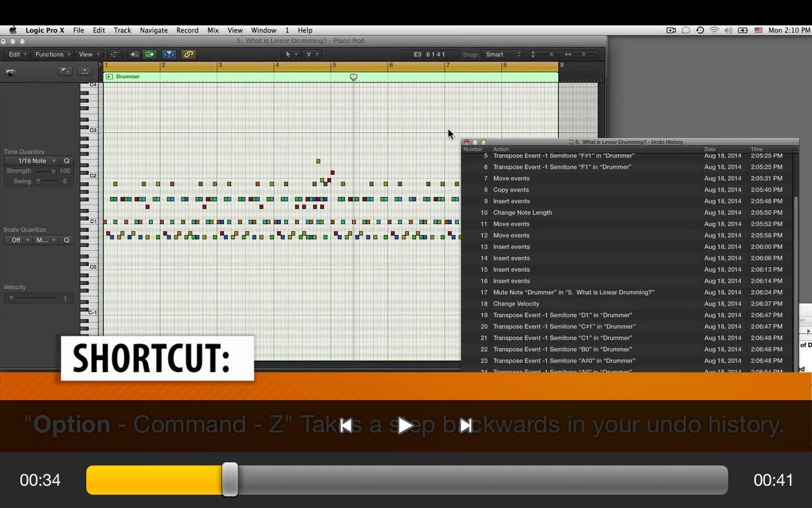
Task: Click the Time Quantize Q button
Action: click(x=67, y=161)
